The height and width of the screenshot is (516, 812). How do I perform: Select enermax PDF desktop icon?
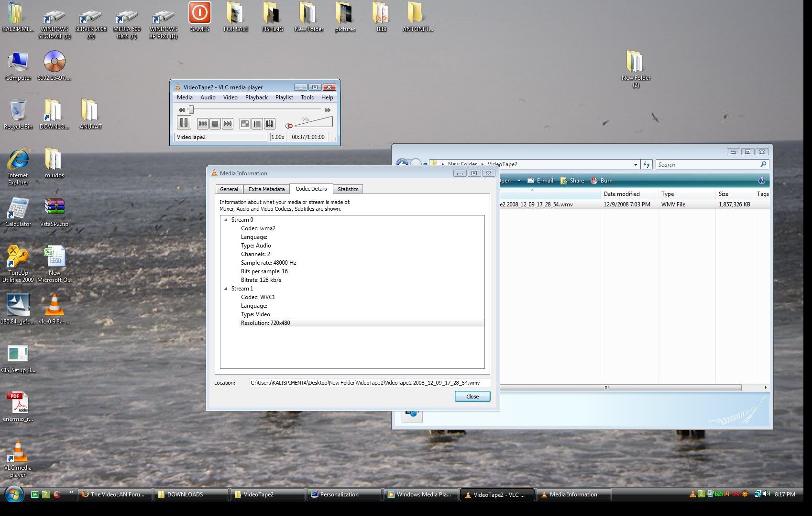click(18, 407)
